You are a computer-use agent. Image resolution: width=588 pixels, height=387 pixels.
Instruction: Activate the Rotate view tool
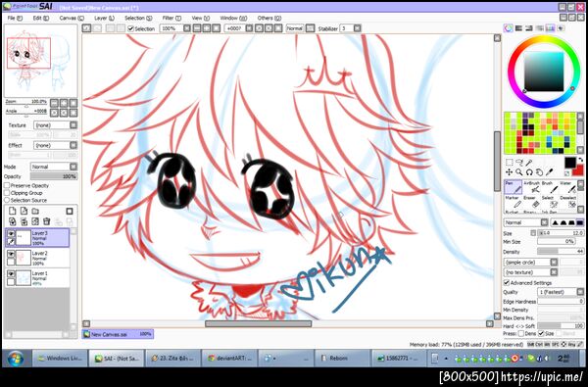point(529,172)
